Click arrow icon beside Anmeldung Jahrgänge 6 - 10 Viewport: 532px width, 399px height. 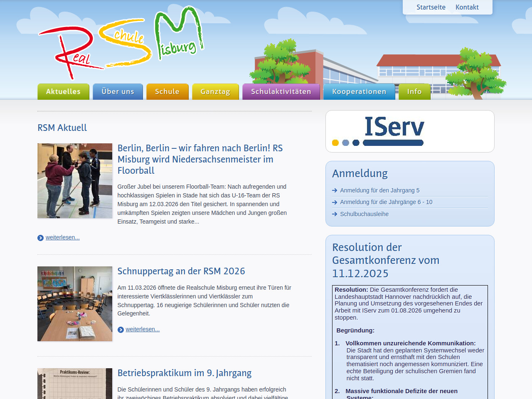335,202
